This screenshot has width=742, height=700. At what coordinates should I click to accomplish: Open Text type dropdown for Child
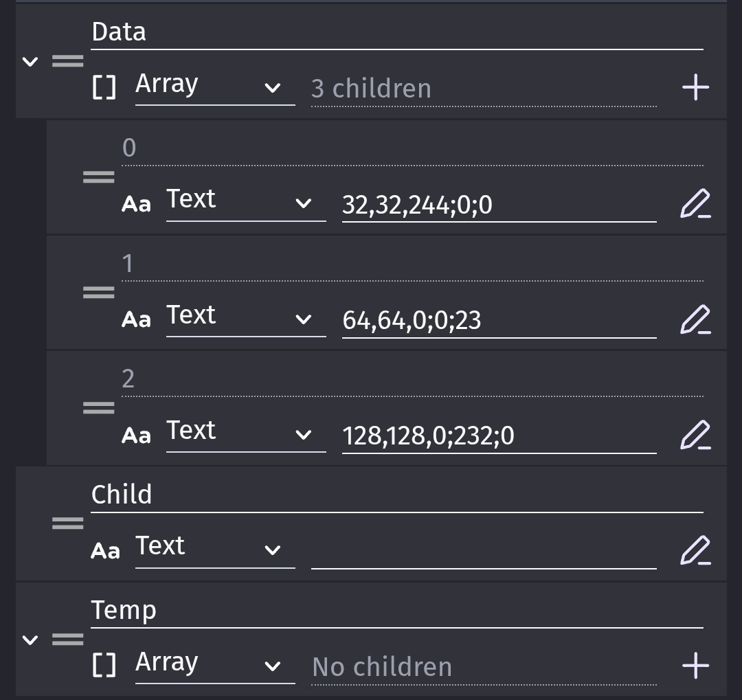click(215, 550)
